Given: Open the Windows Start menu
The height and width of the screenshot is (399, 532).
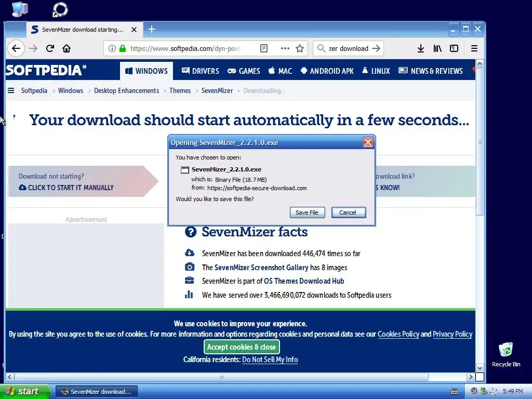Looking at the screenshot, I should [25, 392].
